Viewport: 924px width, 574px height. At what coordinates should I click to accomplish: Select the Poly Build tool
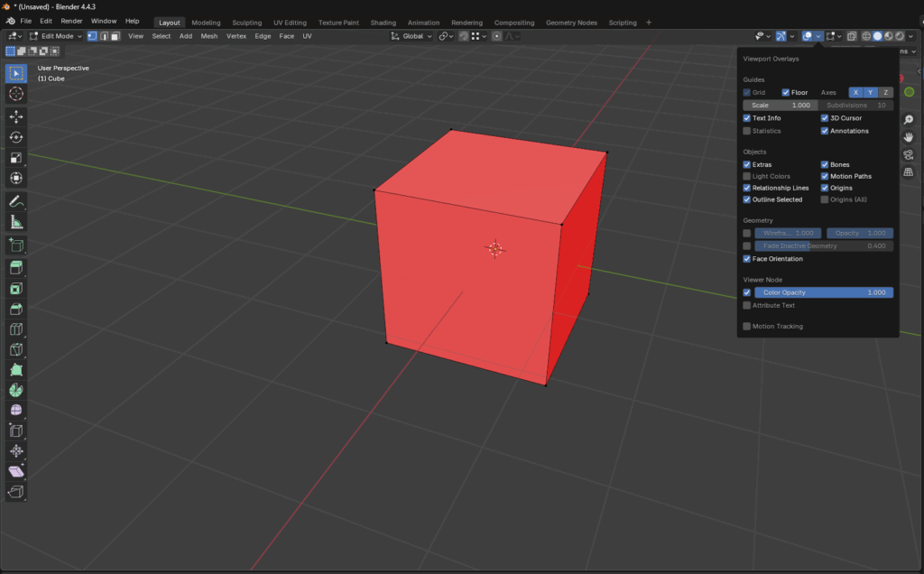[x=16, y=370]
